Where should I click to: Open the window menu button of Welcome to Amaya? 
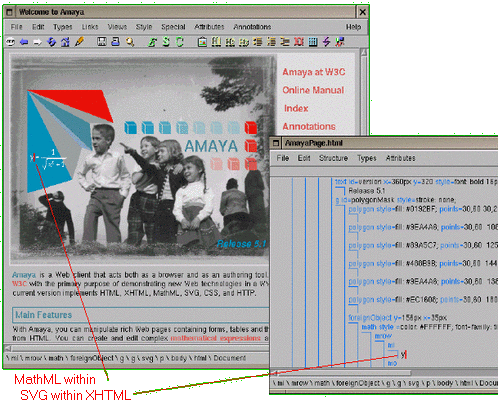coord(9,12)
